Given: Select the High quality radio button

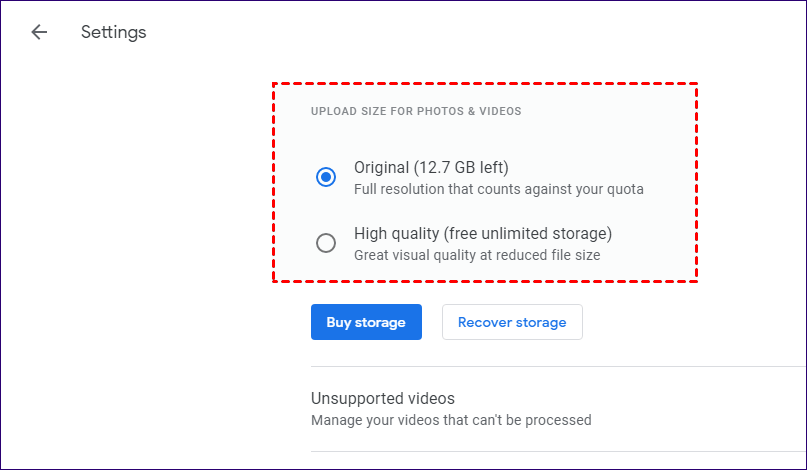Looking at the screenshot, I should pyautogui.click(x=326, y=243).
